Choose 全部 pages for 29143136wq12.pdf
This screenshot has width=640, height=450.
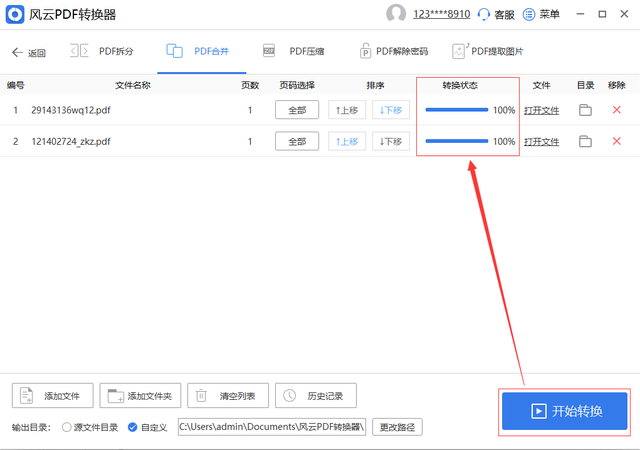tap(297, 110)
